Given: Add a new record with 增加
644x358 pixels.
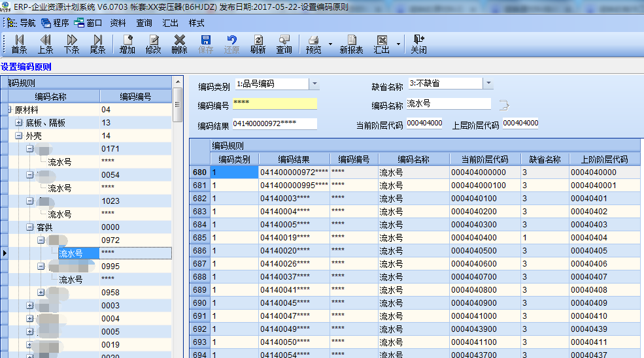Looking at the screenshot, I should point(127,44).
